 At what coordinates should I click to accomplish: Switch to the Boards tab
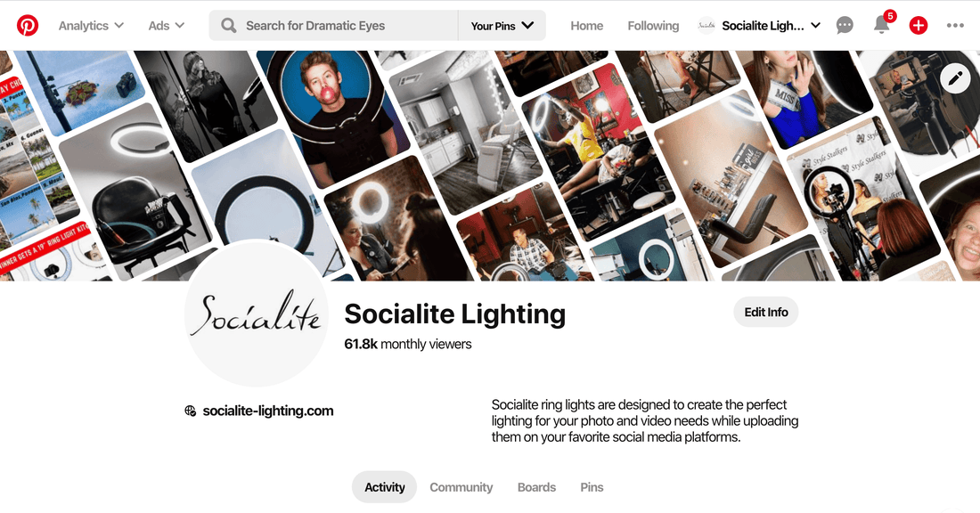click(536, 487)
